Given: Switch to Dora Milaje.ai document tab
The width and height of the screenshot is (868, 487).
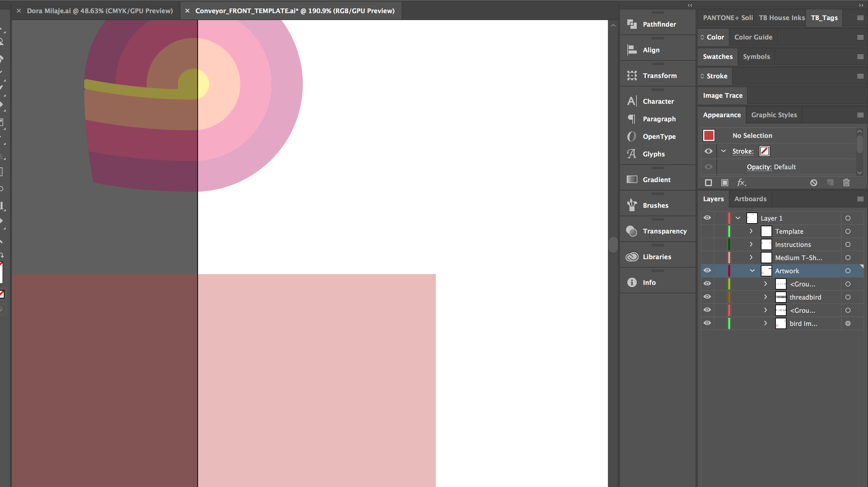Looking at the screenshot, I should pyautogui.click(x=100, y=11).
